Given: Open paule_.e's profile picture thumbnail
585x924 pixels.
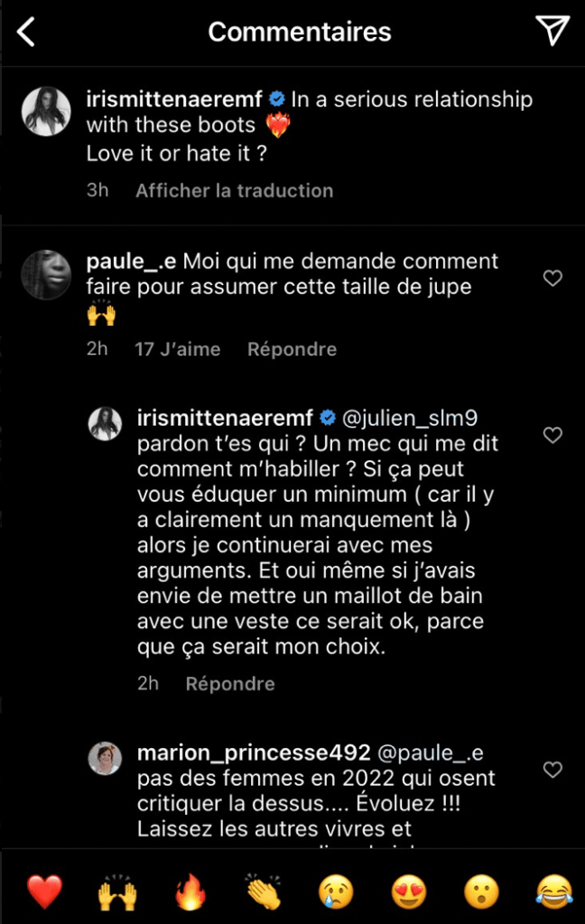Looking at the screenshot, I should point(45,275).
